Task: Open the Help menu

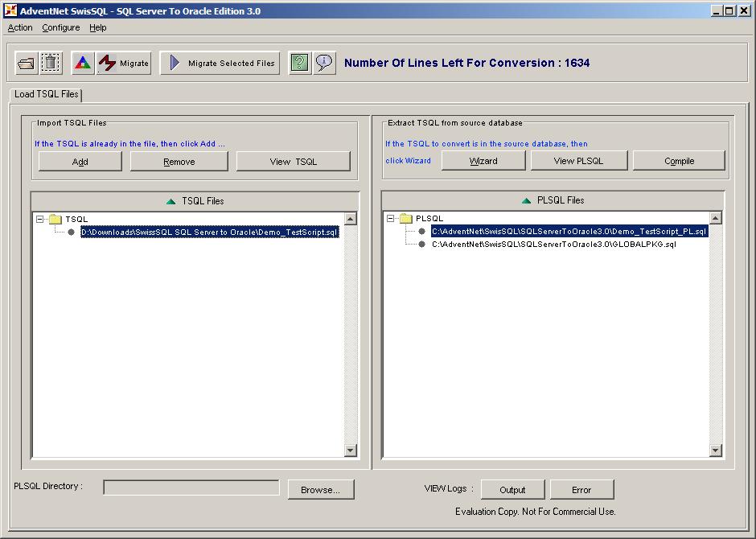Action: (x=98, y=27)
